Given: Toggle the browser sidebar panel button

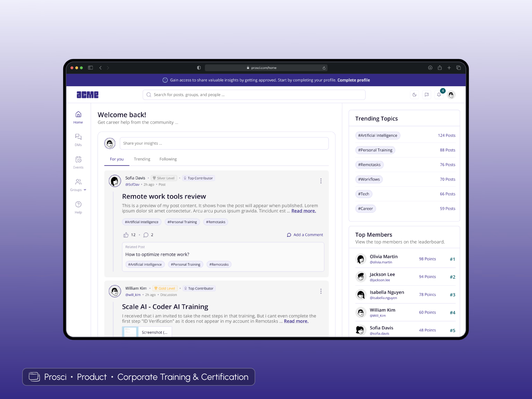Looking at the screenshot, I should (x=90, y=68).
